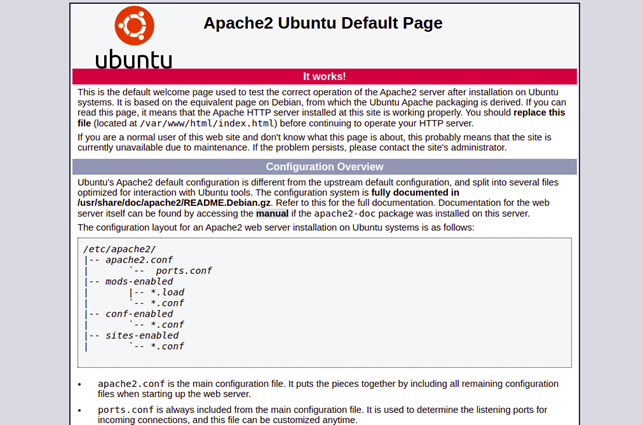The width and height of the screenshot is (643, 425).
Task: Select the It works! banner text
Action: 324,76
